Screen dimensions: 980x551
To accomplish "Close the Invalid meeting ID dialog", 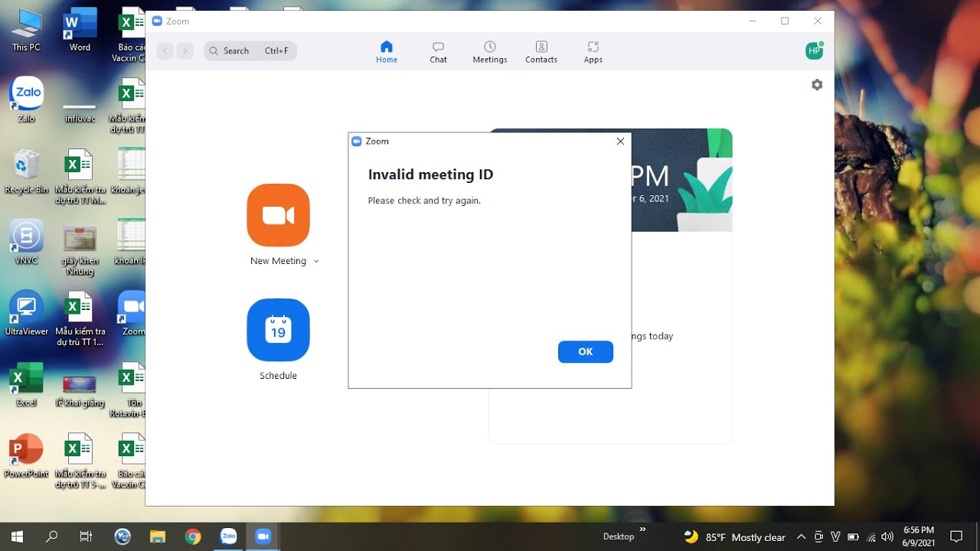I will click(x=620, y=142).
